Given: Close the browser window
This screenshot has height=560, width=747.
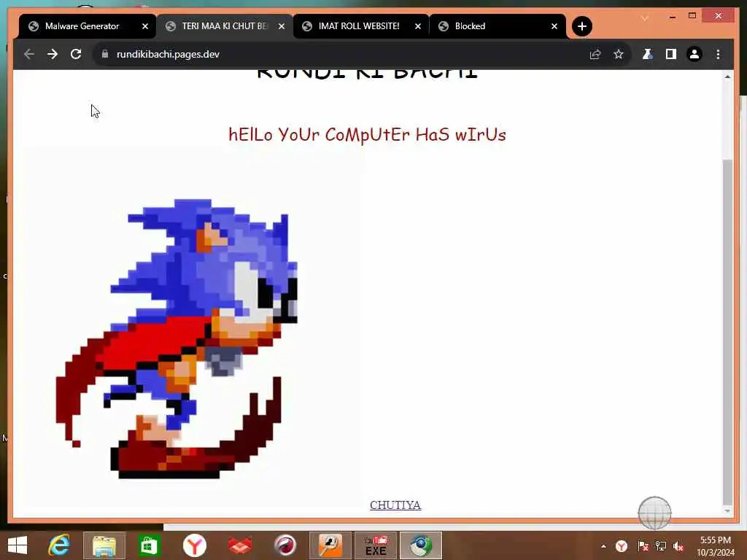Looking at the screenshot, I should [x=718, y=16].
